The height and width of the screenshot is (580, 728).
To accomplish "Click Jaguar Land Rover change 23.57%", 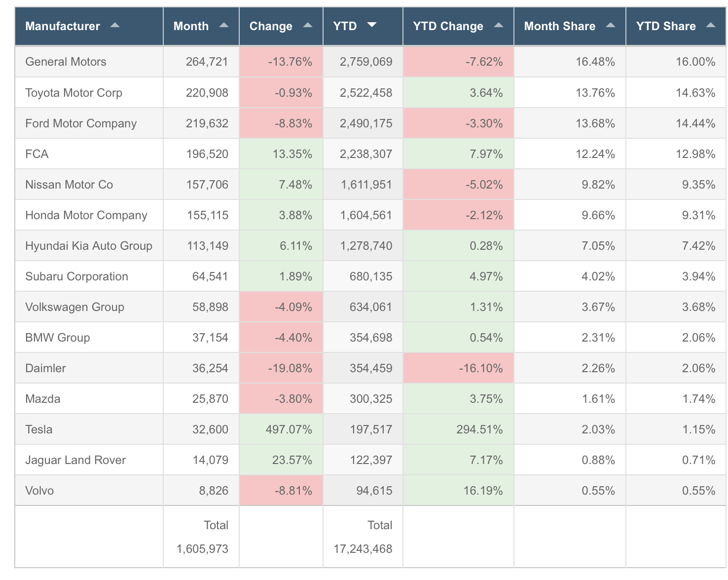I will [292, 460].
